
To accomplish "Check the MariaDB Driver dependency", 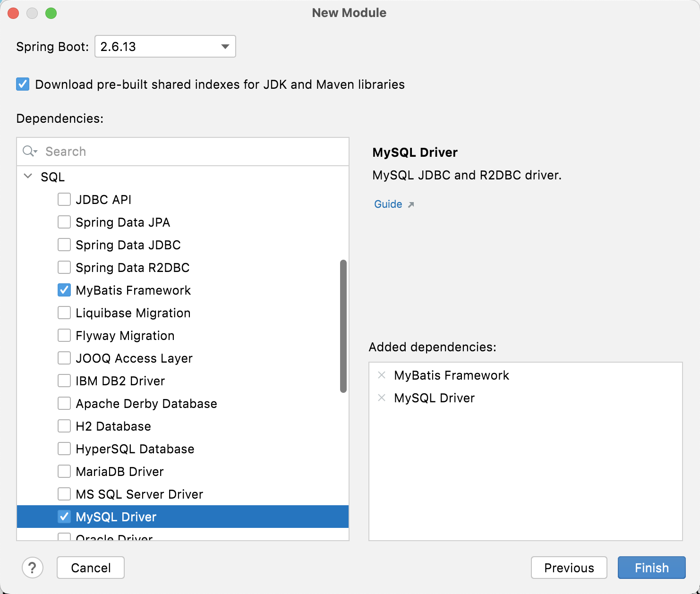I will tap(64, 471).
